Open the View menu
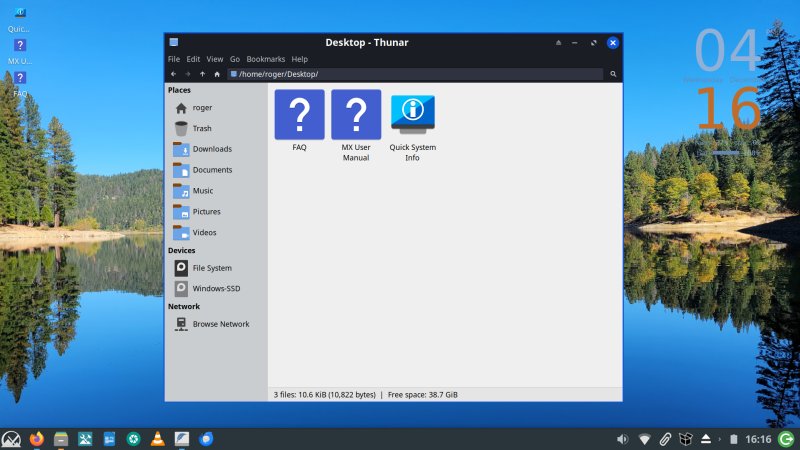Image resolution: width=800 pixels, height=450 pixels. coord(215,59)
